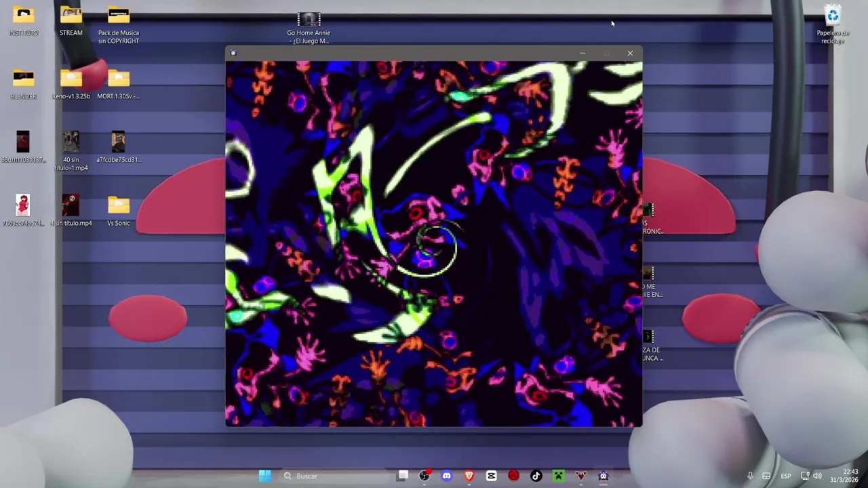The image size is (868, 488).
Task: Switch to the running game taskbar icon
Action: pyautogui.click(x=603, y=476)
